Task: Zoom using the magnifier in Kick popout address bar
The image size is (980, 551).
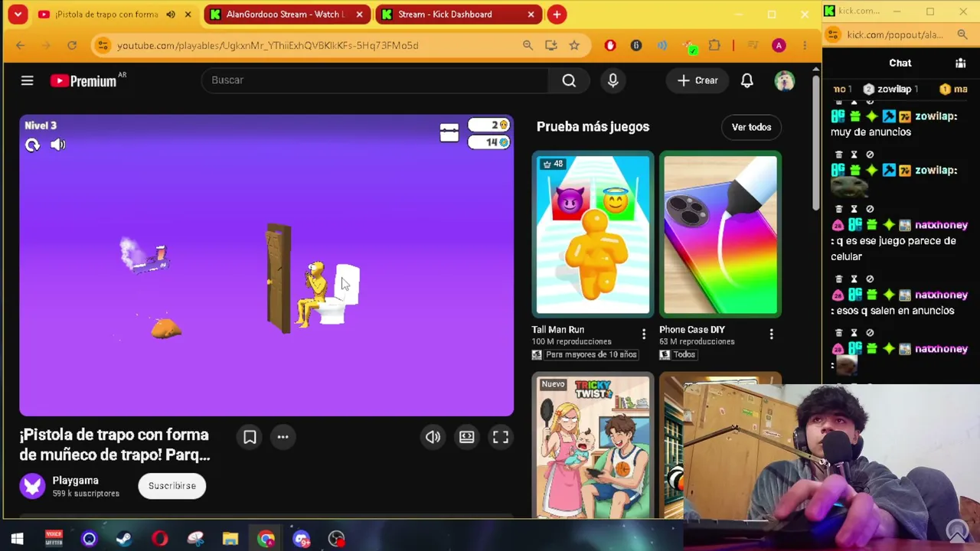Action: [962, 34]
